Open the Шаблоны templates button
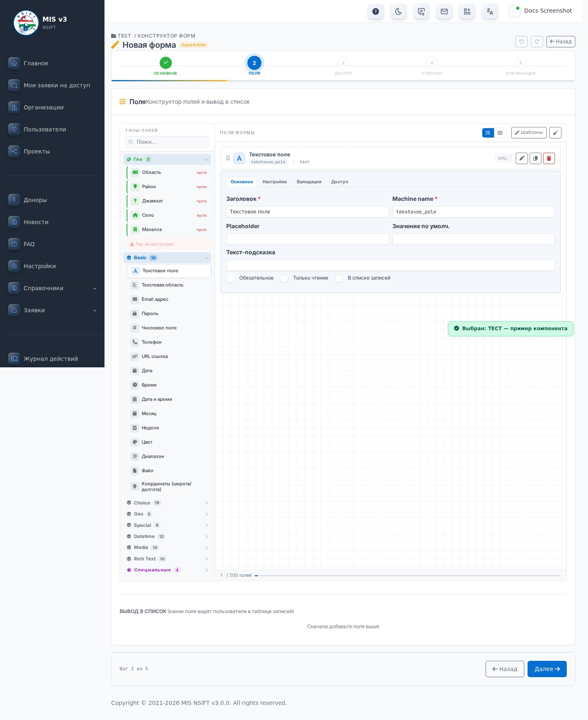Image resolution: width=588 pixels, height=720 pixels. pyautogui.click(x=529, y=133)
